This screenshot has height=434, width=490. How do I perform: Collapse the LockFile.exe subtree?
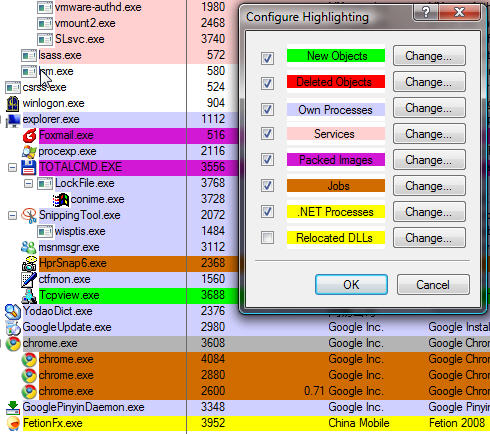pyautogui.click(x=28, y=183)
